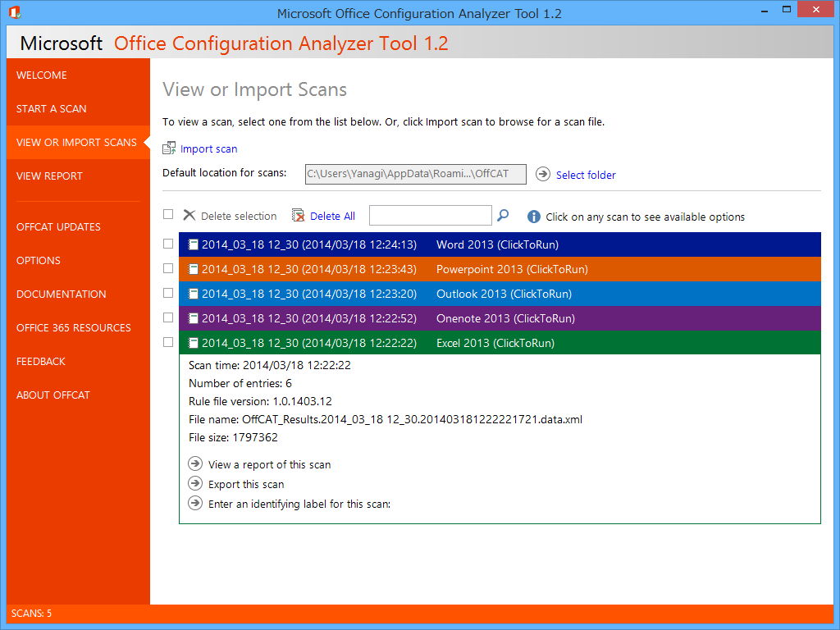The height and width of the screenshot is (630, 840).
Task: Click the Select folder link
Action: pos(586,176)
